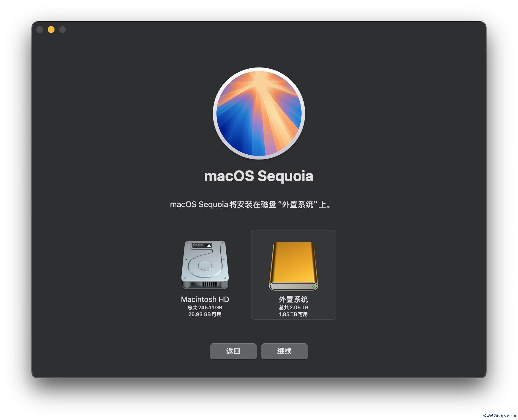Select the yellow 外置系统 external drive icon

pos(293,266)
